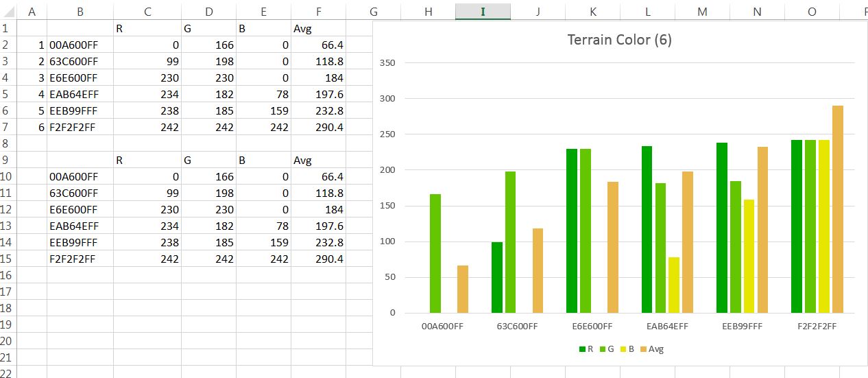Click cell 00A600FF in row 10
Screen dimensions: 868x378
(x=80, y=176)
